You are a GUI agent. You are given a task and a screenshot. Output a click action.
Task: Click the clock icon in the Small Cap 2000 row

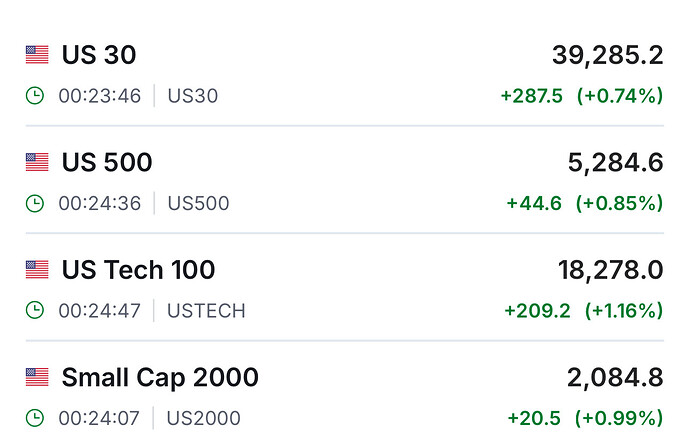[x=35, y=418]
